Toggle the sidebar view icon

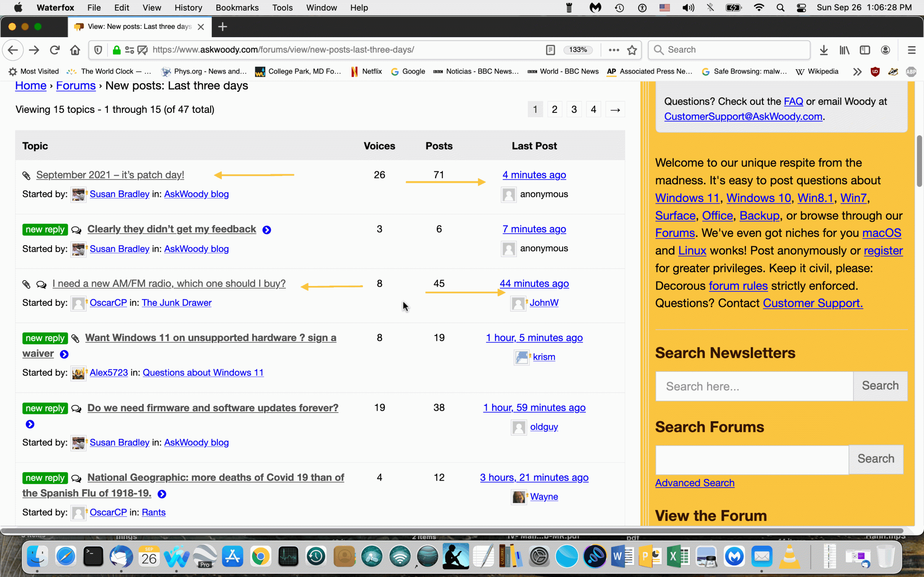(865, 50)
